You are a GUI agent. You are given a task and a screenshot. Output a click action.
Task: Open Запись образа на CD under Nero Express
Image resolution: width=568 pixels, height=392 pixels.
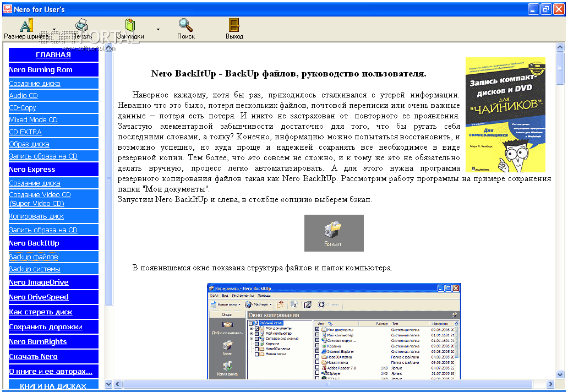pos(43,230)
